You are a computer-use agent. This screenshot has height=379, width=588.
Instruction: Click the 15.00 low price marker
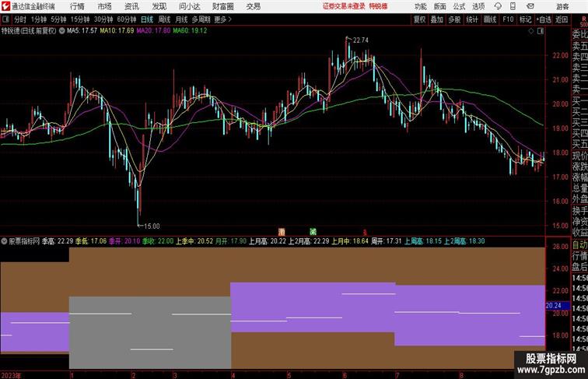coord(152,226)
